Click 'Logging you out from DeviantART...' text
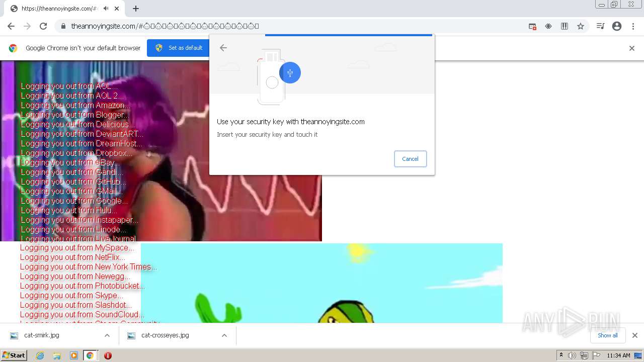The height and width of the screenshot is (362, 644). 82,134
